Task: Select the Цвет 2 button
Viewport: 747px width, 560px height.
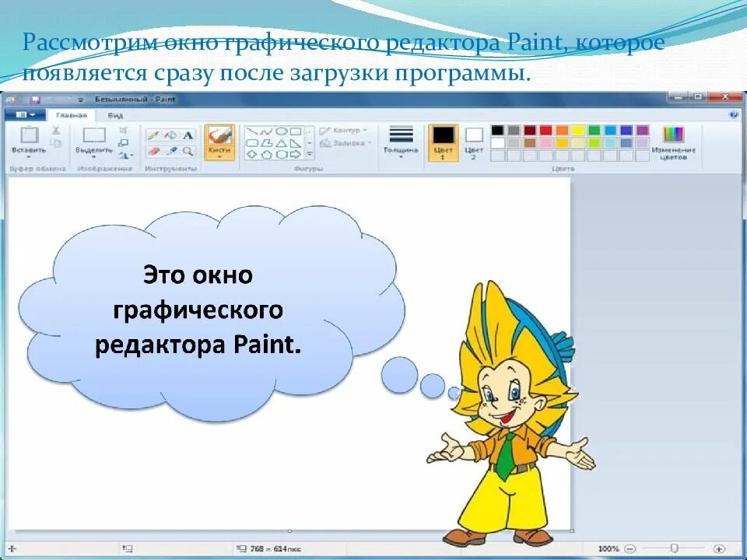Action: pyautogui.click(x=474, y=142)
